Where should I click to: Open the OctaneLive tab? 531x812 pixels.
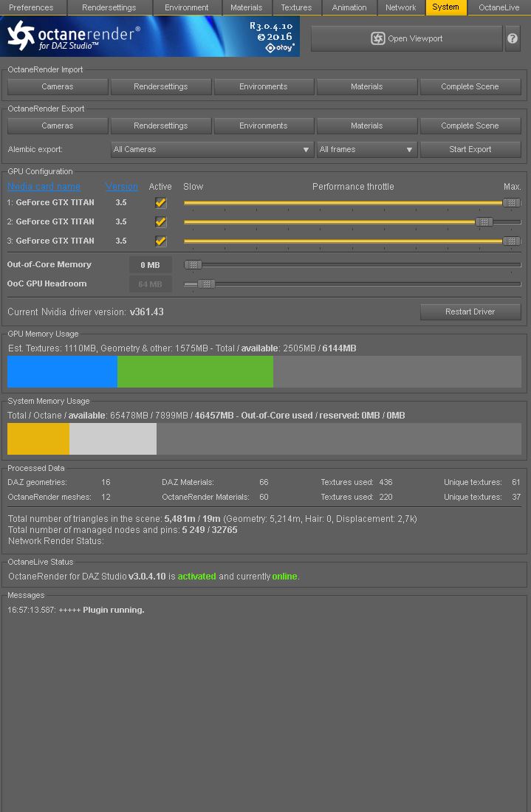point(499,7)
